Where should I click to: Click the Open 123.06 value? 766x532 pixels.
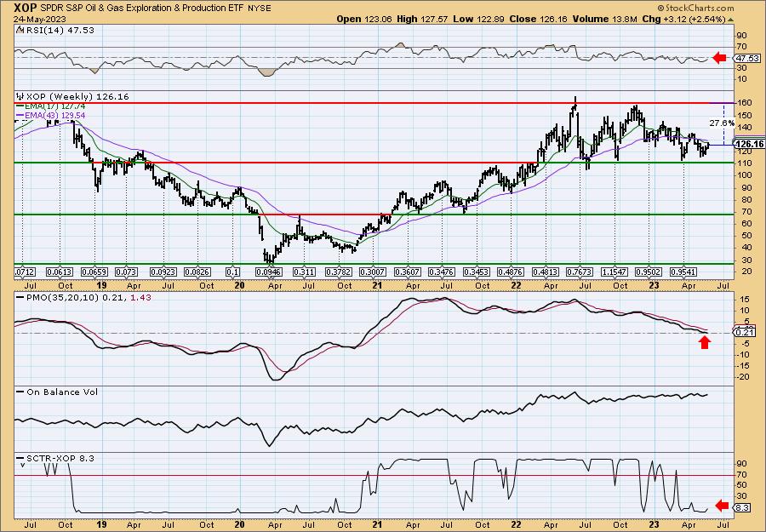pyautogui.click(x=364, y=19)
